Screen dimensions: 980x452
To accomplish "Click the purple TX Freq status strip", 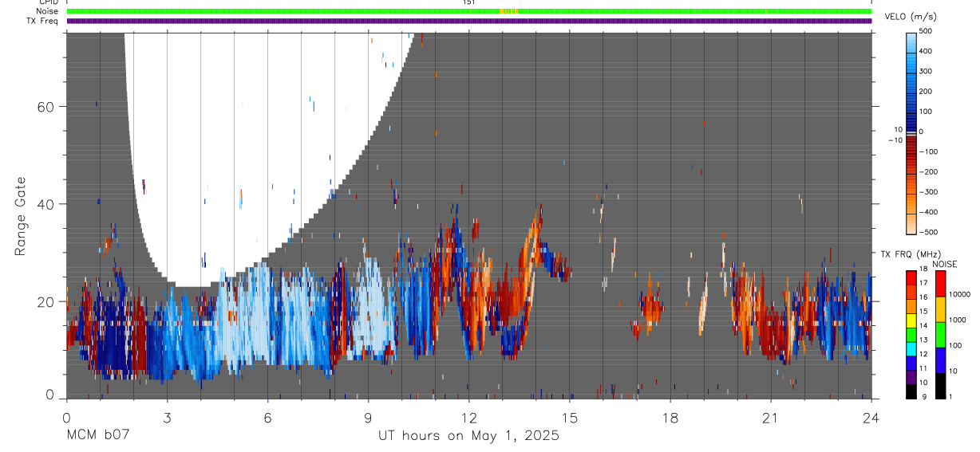I will pyautogui.click(x=469, y=21).
